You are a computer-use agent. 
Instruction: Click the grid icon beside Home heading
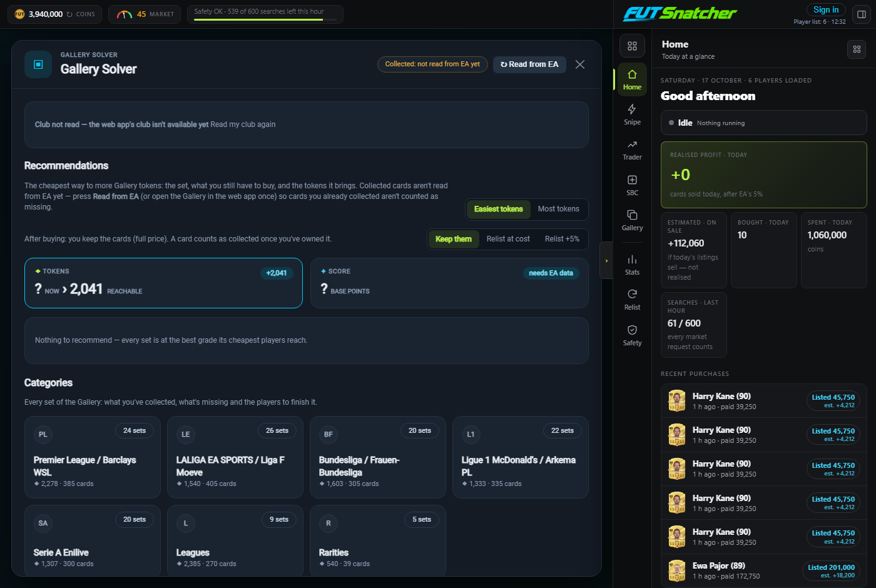point(857,49)
